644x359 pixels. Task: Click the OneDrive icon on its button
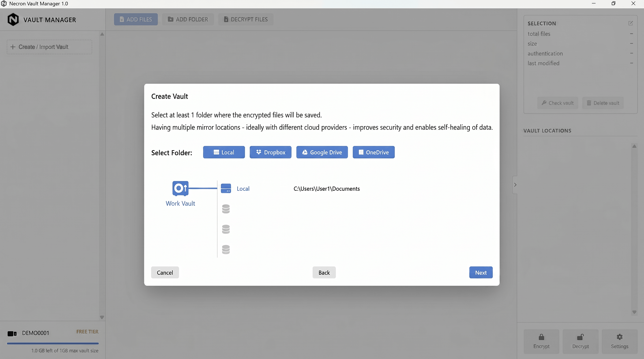[361, 152]
